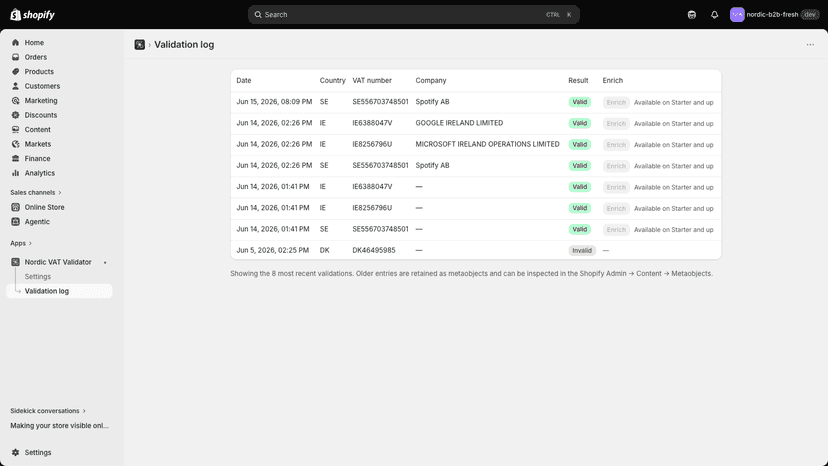Click MICROSOFT IRELAND OPERATIONS LIMITED cell

487,144
